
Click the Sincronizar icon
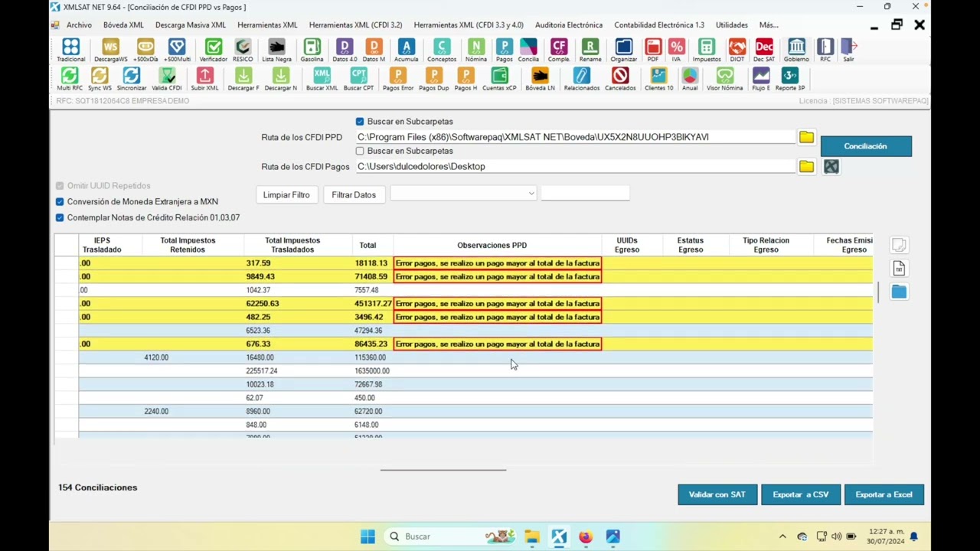click(x=132, y=80)
